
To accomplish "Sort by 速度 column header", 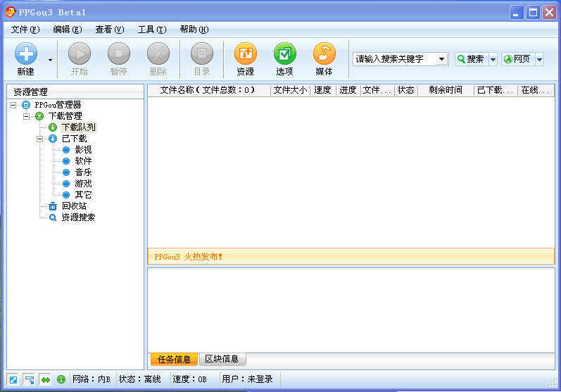I will click(x=322, y=90).
